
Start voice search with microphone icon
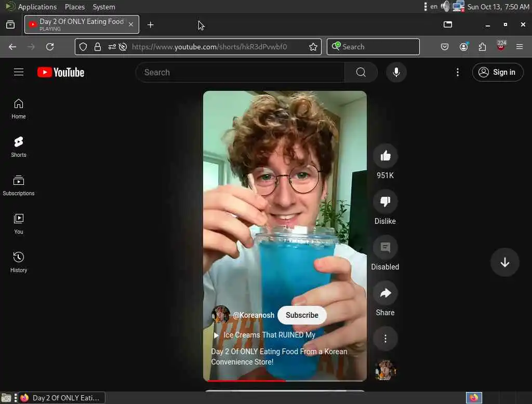click(x=396, y=72)
